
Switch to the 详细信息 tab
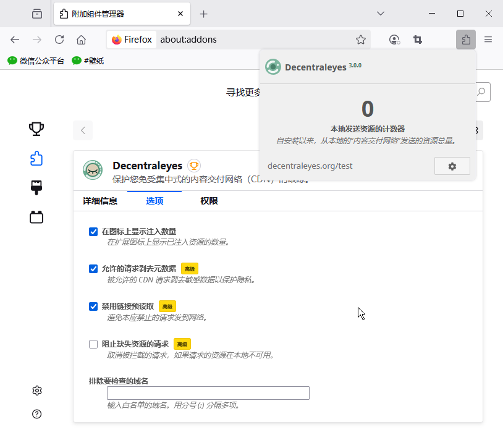coord(99,201)
